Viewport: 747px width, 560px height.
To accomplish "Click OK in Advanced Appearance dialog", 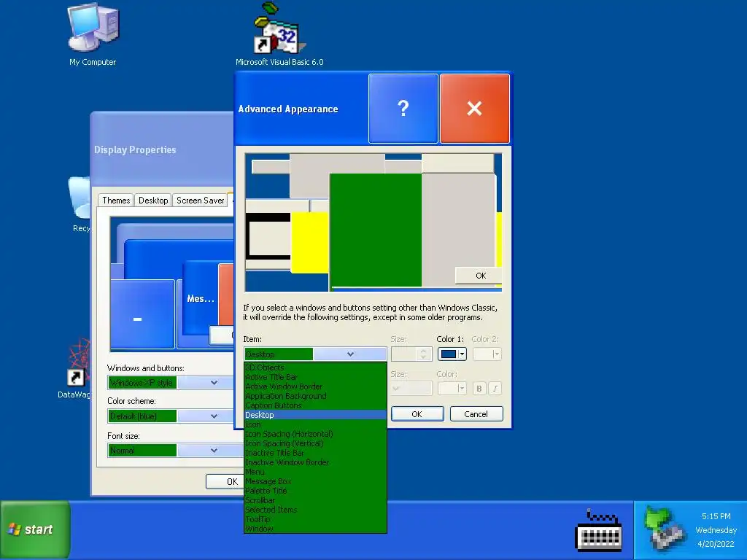I will tap(417, 414).
